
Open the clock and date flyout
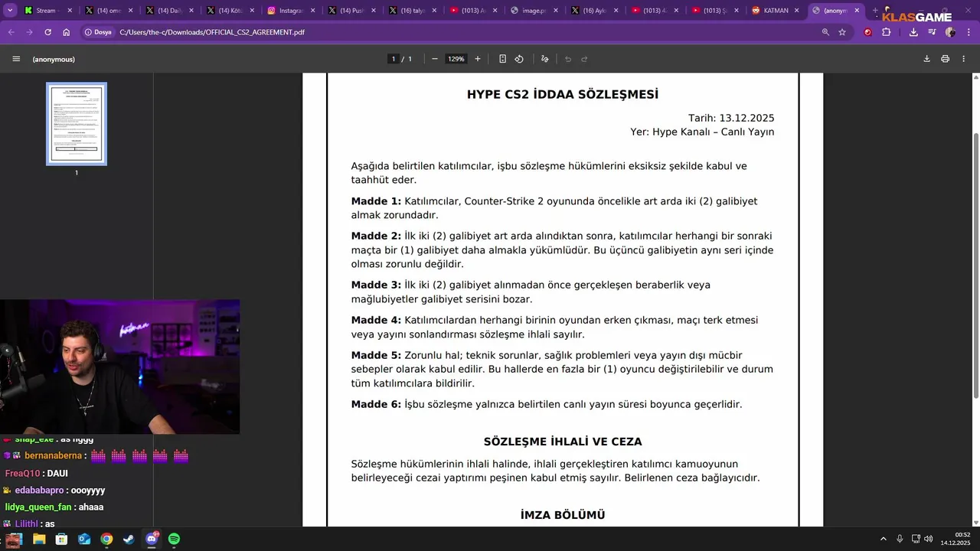(955, 539)
